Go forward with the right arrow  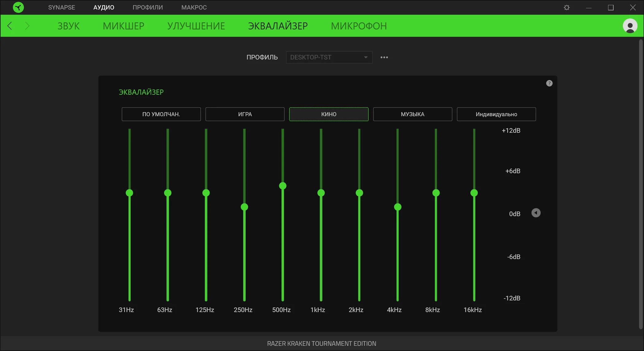27,26
